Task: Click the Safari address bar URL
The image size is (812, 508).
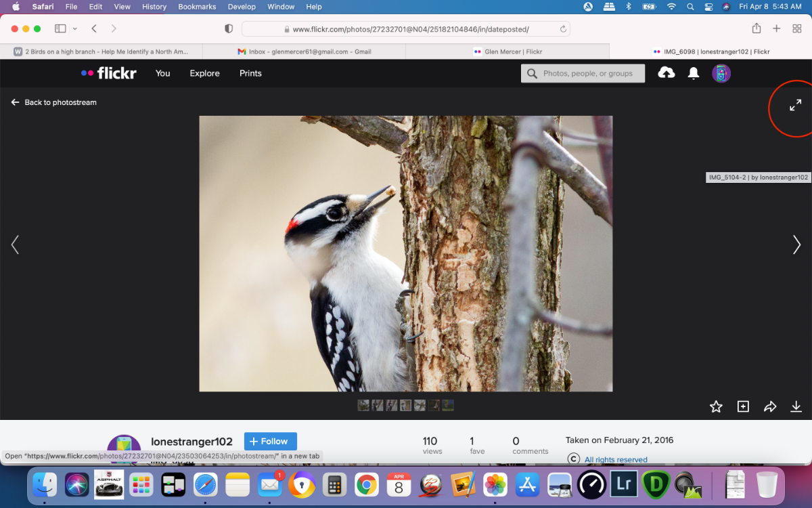Action: coord(406,29)
